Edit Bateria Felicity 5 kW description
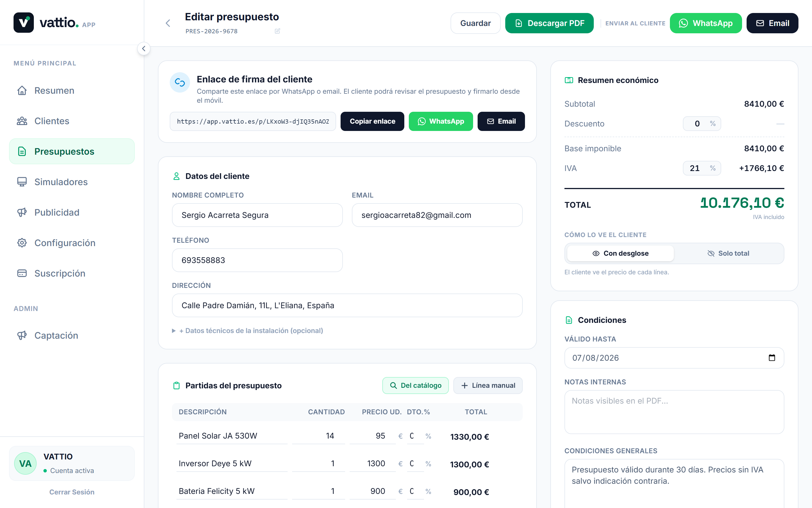812x508 pixels. tap(231, 491)
